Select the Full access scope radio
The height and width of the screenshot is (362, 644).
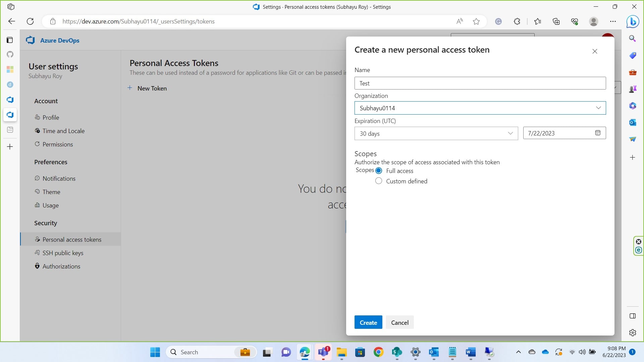pyautogui.click(x=379, y=171)
